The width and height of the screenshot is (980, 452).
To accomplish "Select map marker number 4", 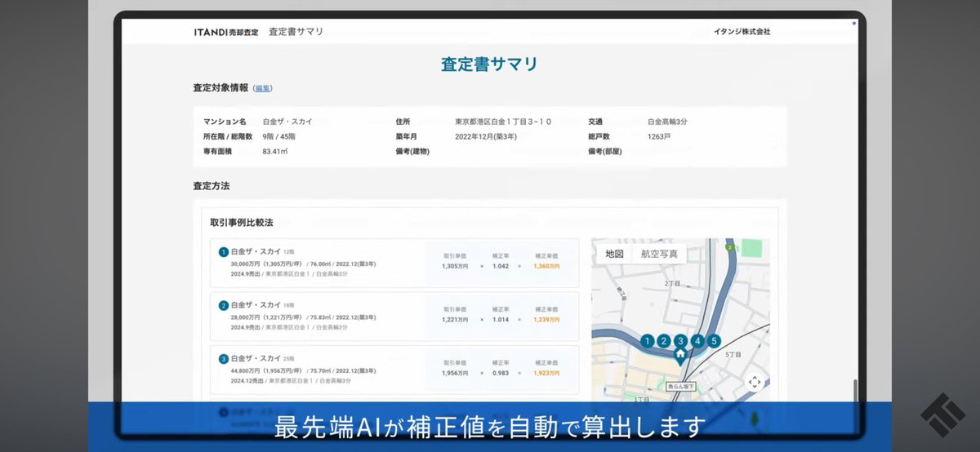I will coord(697,341).
